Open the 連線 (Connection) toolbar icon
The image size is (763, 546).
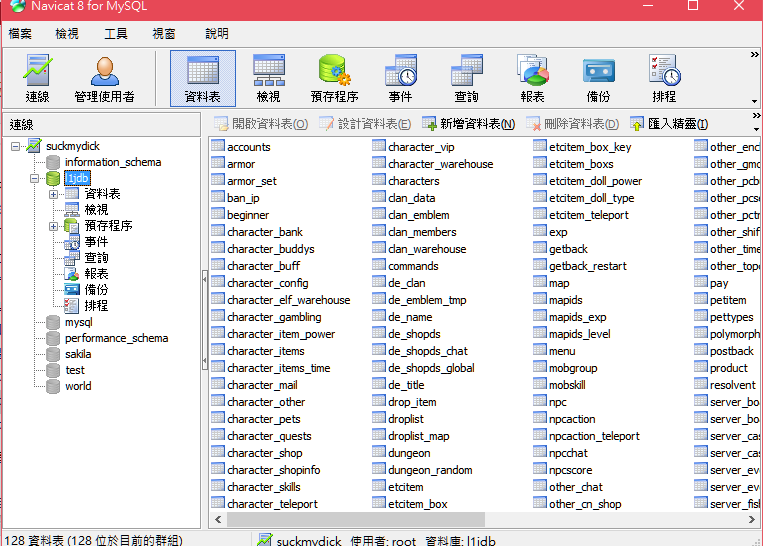(x=37, y=79)
